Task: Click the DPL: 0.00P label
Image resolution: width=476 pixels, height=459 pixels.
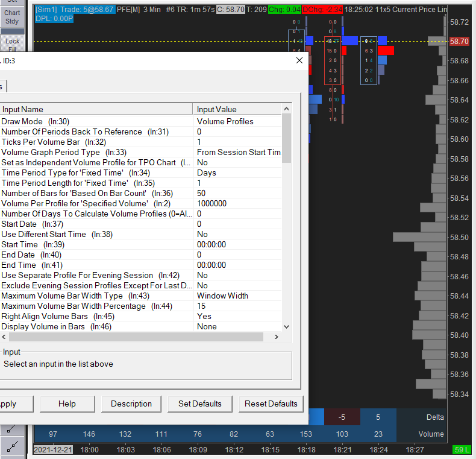Action: pos(54,19)
